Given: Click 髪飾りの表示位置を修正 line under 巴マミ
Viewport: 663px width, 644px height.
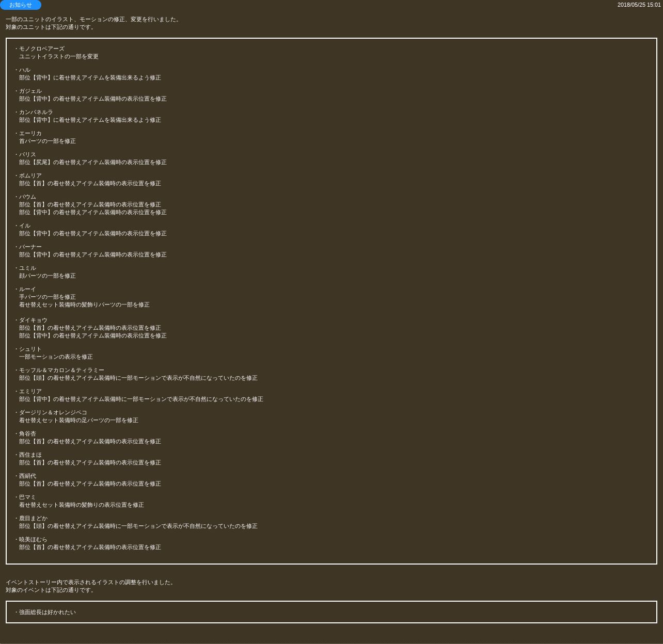Looking at the screenshot, I should point(82,505).
